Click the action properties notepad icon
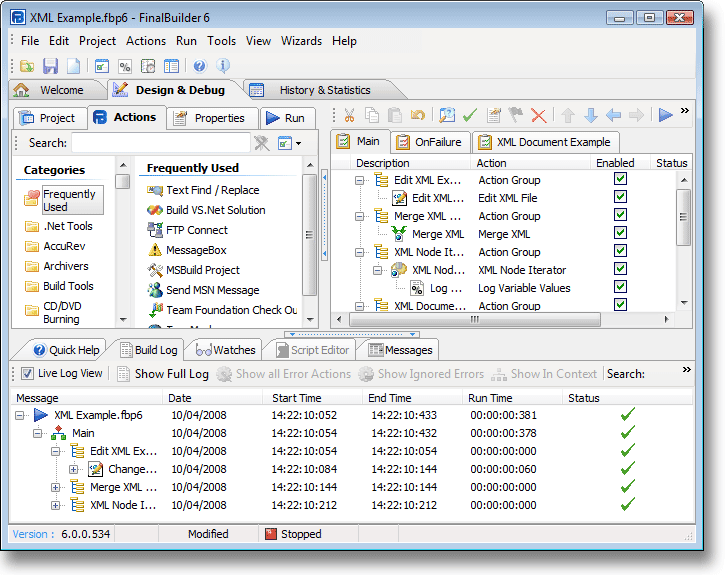Viewport: 726px width, 575px height. [x=494, y=115]
